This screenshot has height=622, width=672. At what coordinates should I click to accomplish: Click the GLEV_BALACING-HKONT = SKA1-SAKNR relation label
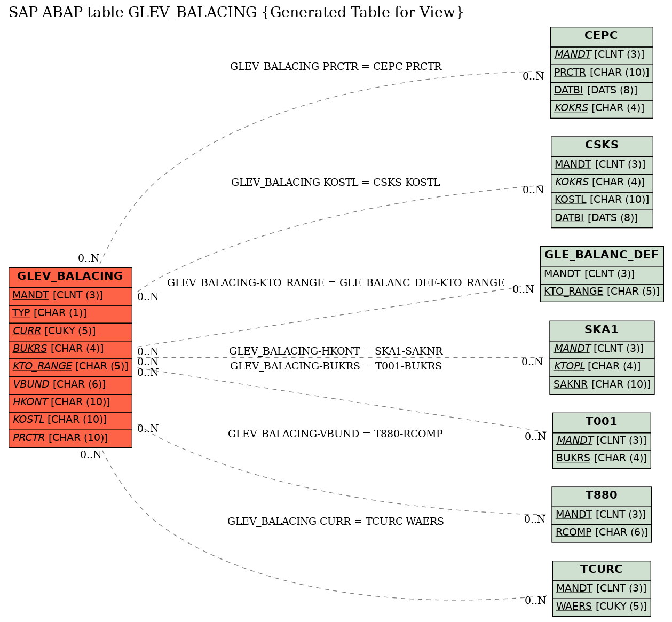(336, 351)
